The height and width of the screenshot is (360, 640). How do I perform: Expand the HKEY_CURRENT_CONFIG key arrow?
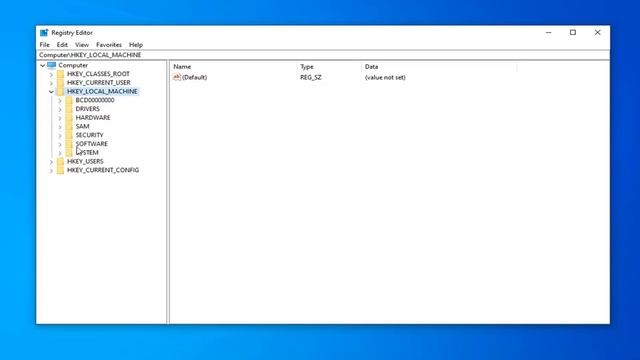[x=51, y=171]
